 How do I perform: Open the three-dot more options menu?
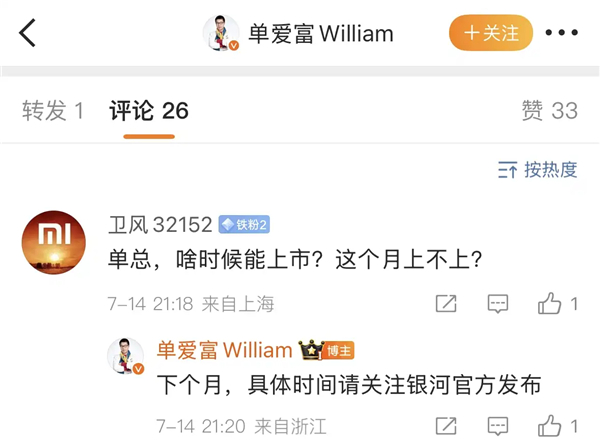point(562,33)
